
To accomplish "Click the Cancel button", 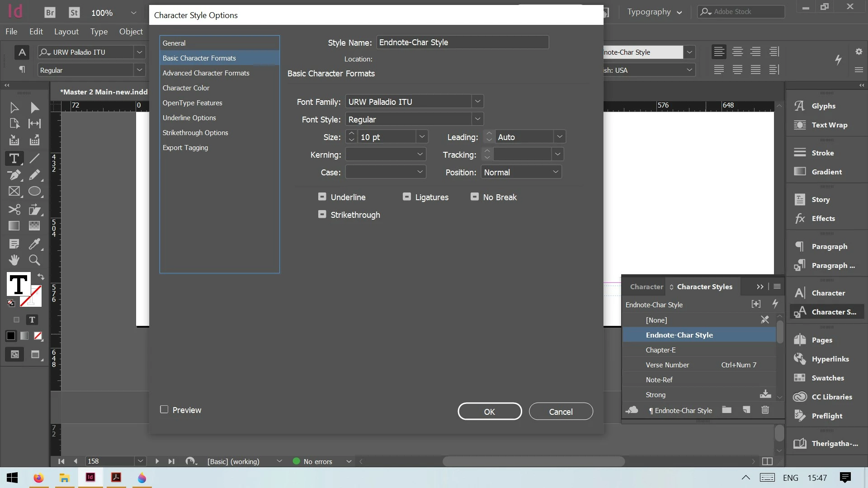I will point(561,411).
